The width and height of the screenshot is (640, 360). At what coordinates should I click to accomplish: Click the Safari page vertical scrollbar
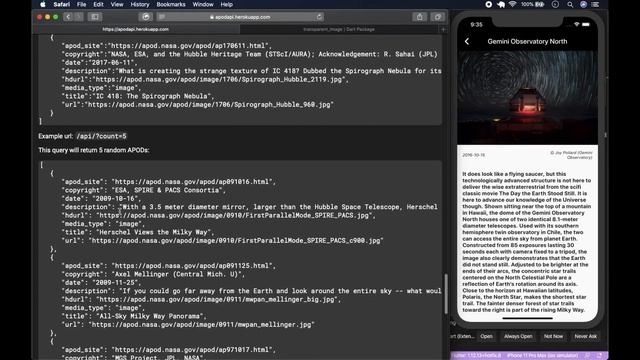[x=446, y=294]
